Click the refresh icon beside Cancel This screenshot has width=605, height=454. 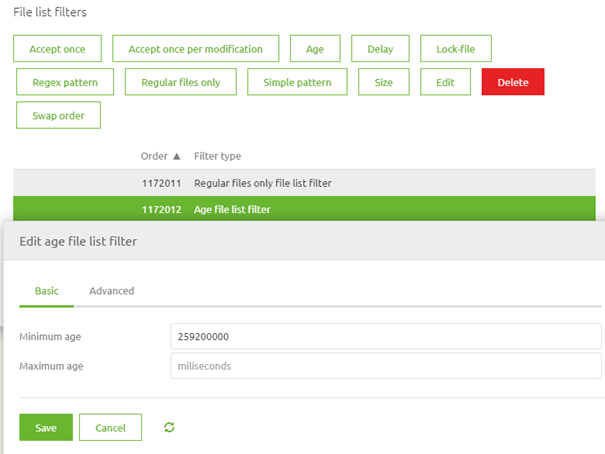coord(169,427)
